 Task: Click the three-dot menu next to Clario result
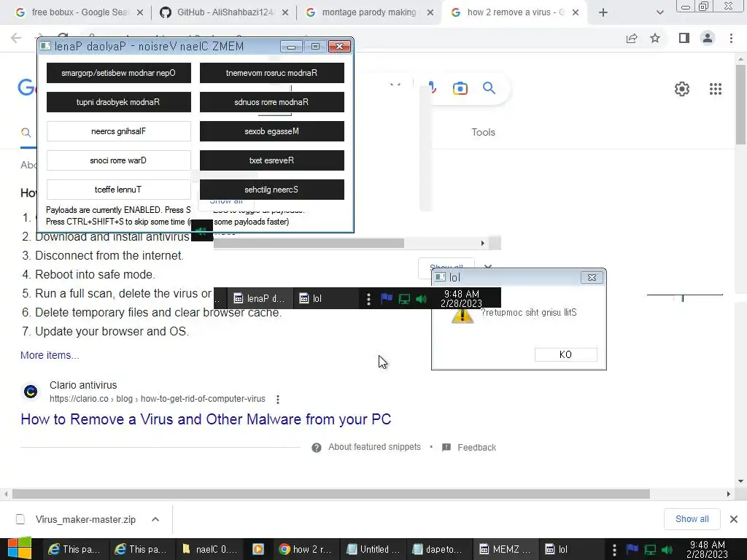(x=278, y=399)
